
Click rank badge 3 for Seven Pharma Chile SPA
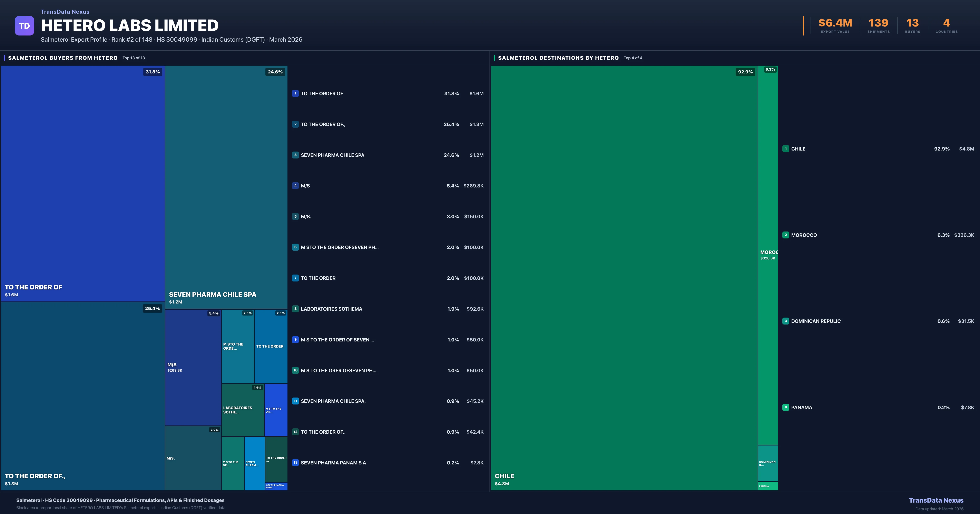(x=295, y=155)
